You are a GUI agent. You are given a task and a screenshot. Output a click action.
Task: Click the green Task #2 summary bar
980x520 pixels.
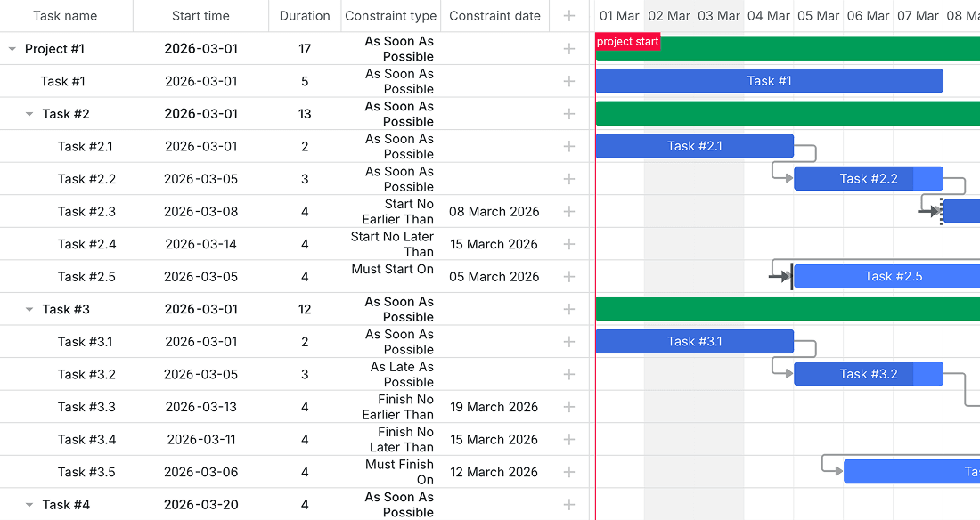(x=788, y=113)
